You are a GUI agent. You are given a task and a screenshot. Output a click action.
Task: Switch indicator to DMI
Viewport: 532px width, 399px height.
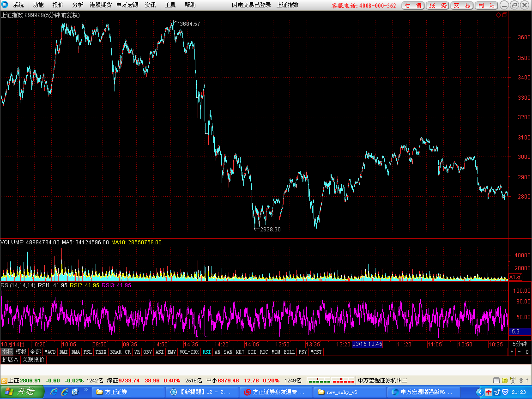coord(63,352)
